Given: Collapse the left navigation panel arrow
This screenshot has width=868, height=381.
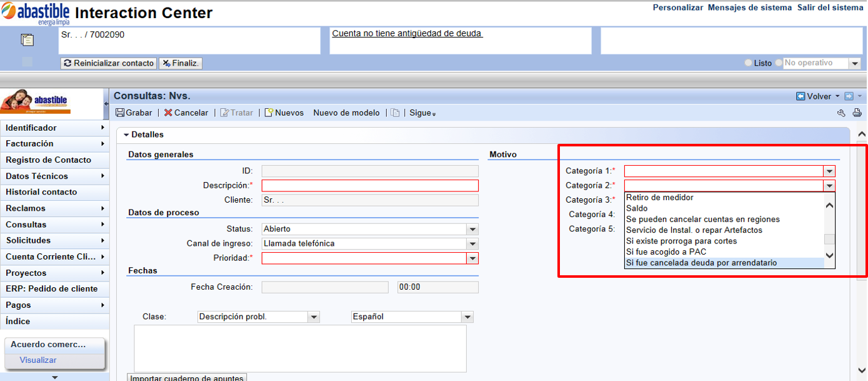Looking at the screenshot, I should point(106,104).
